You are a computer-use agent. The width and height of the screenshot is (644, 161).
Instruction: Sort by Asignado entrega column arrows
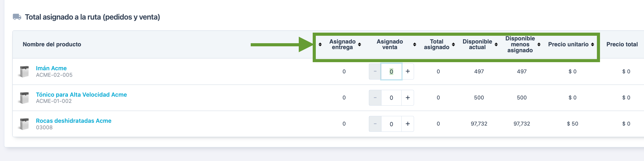(359, 44)
